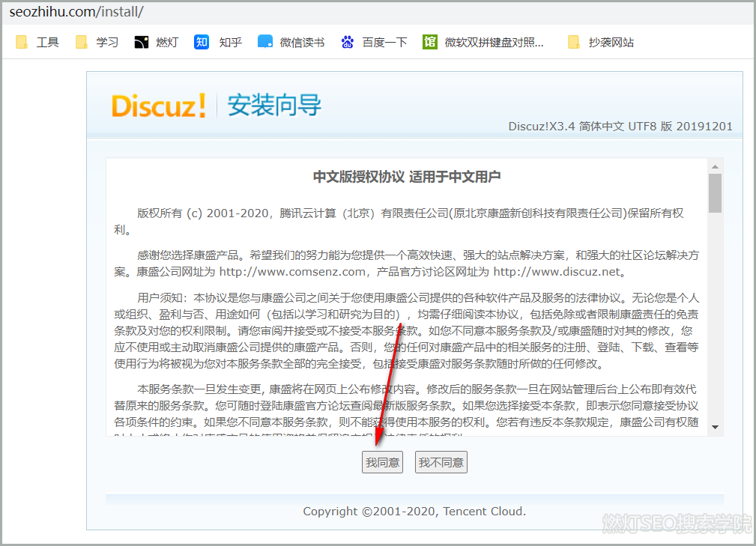Screen dimensions: 756x546
Task: Click the Copyright ©2001-2020, Tencent Cloud text
Action: click(x=414, y=512)
